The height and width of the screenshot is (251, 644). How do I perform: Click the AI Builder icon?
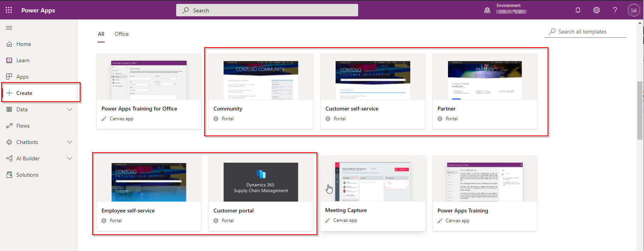(9, 158)
